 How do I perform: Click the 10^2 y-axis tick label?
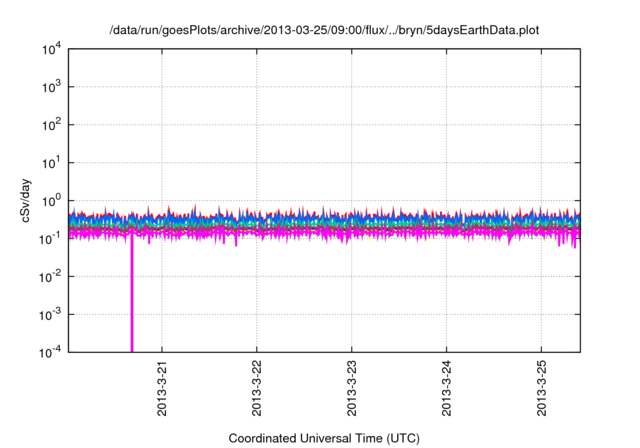tap(51, 125)
